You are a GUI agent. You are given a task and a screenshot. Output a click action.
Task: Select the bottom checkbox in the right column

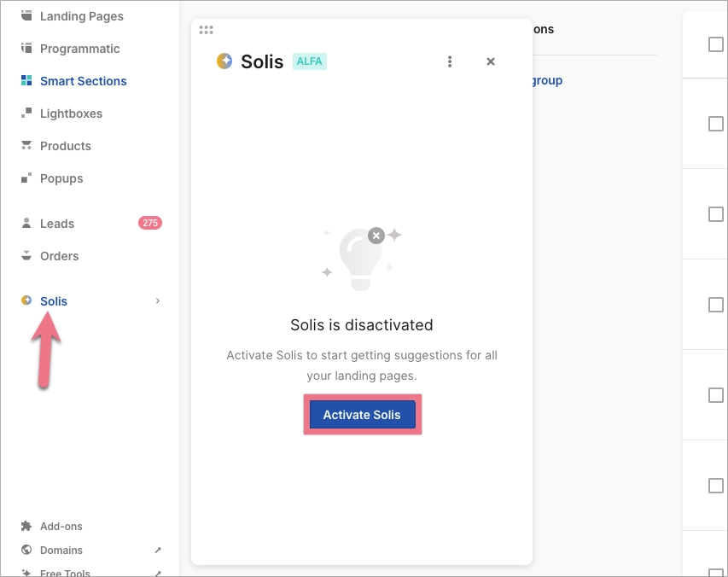click(714, 485)
